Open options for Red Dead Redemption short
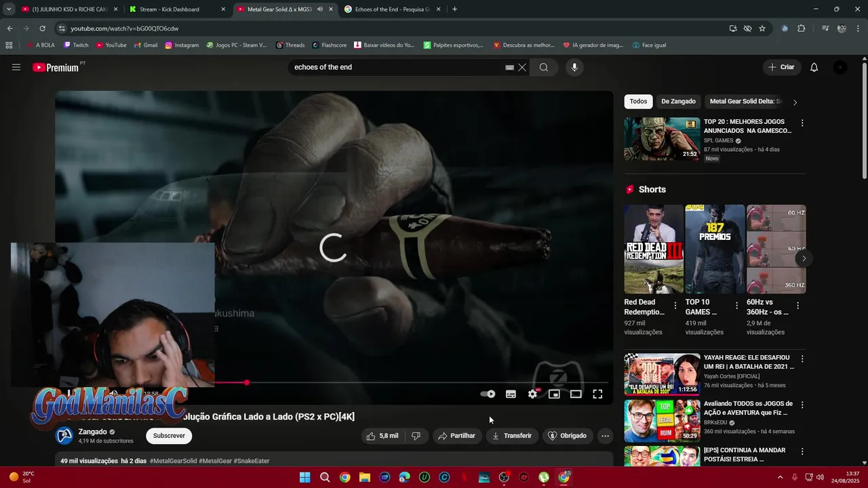This screenshot has width=868, height=488. point(675,306)
